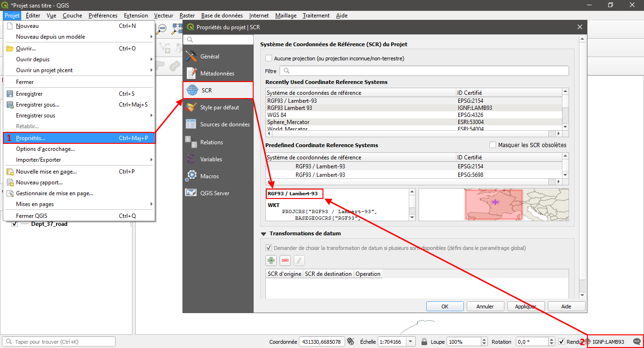The image size is (644, 348).
Task: Open the Éditer menu
Action: pyautogui.click(x=33, y=16)
